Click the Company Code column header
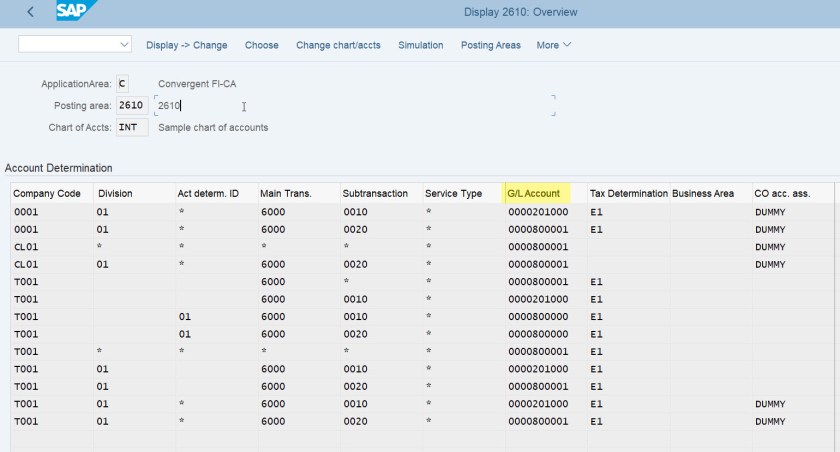840x452 pixels. click(x=47, y=193)
